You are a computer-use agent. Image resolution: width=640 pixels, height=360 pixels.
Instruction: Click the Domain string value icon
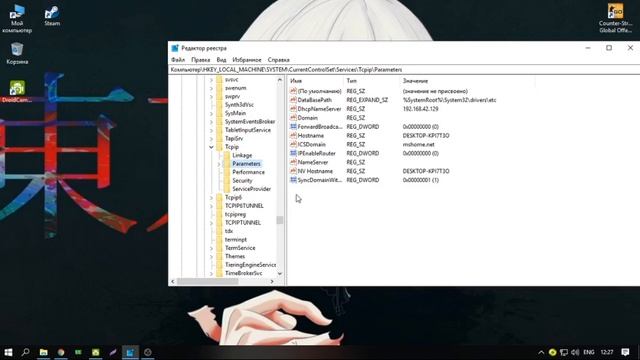point(293,118)
